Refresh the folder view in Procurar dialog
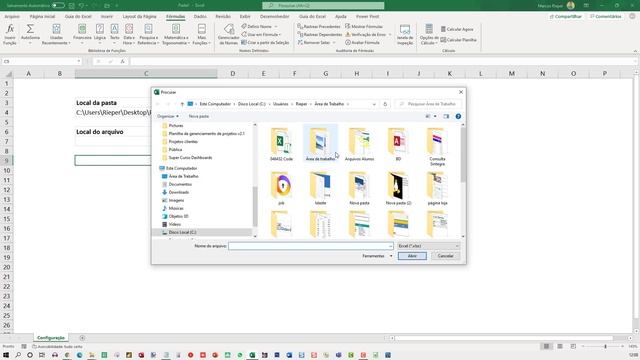 tap(385, 104)
